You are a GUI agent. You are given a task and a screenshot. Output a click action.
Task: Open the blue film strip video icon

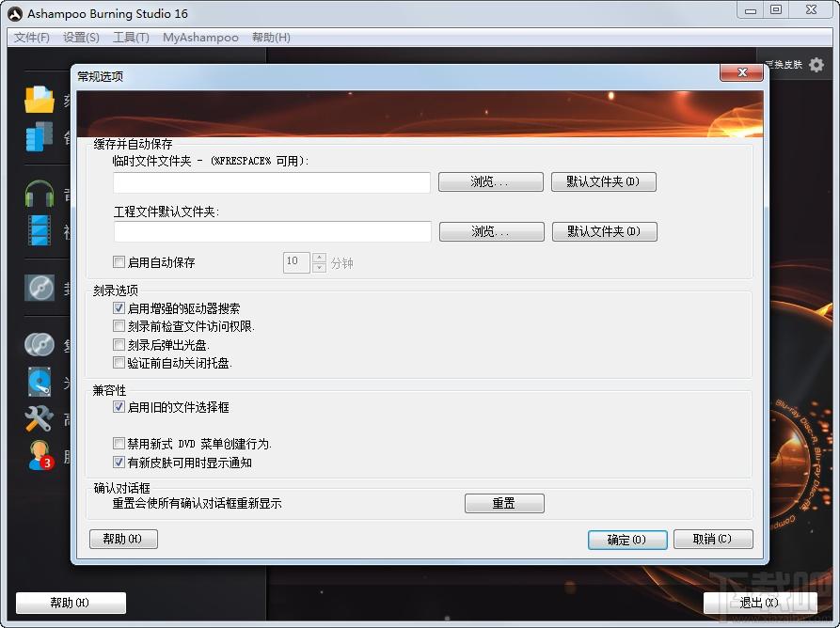pos(40,230)
